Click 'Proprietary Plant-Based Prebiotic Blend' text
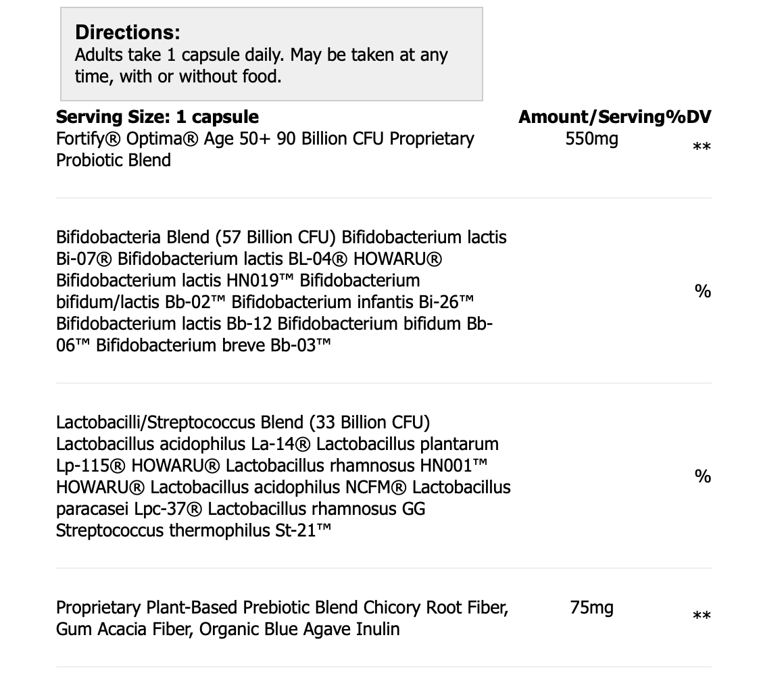The height and width of the screenshot is (700, 761). point(207,607)
